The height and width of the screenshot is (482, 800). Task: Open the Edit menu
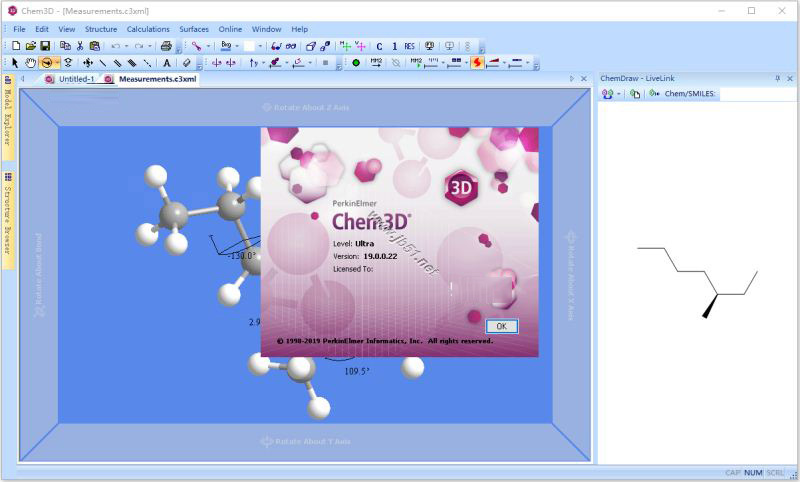[x=42, y=29]
